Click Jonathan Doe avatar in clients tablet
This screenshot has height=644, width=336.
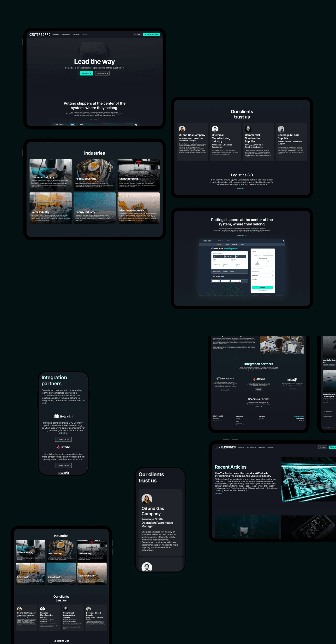(x=215, y=129)
